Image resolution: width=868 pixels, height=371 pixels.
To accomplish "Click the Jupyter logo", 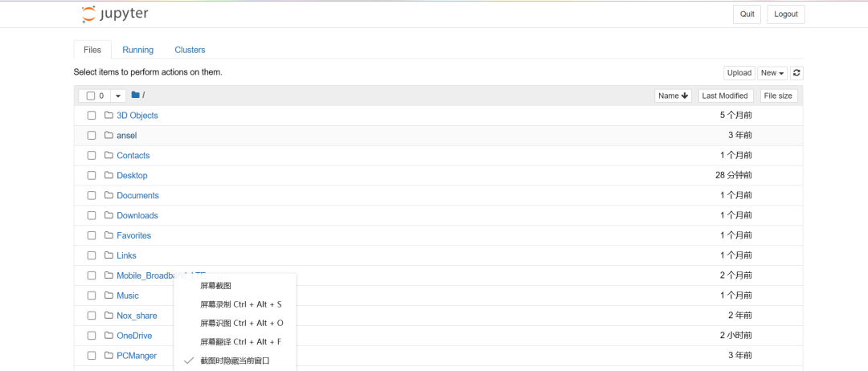I will pyautogui.click(x=115, y=14).
